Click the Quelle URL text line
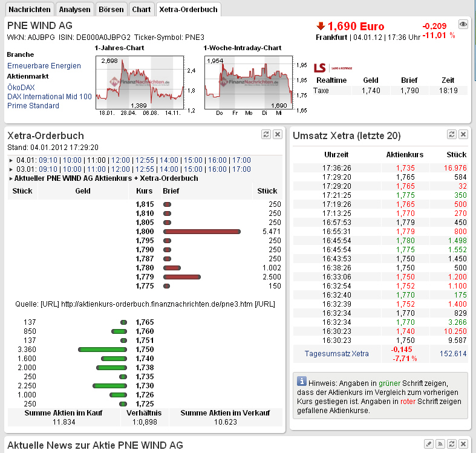Image resolution: width=476 pixels, height=453 pixels. pos(145,304)
